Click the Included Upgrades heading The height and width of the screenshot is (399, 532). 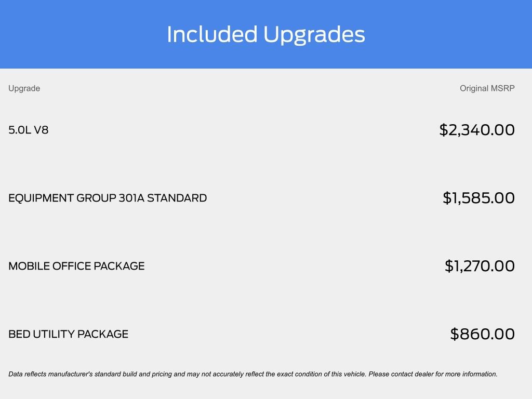[265, 34]
